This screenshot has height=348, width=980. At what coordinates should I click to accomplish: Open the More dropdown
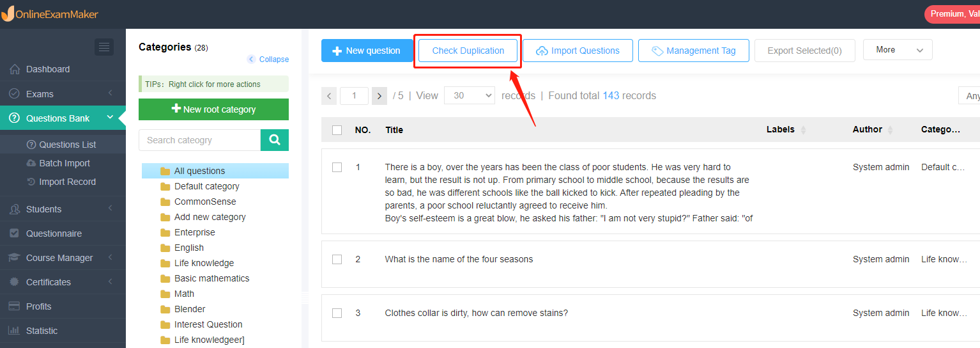(898, 50)
